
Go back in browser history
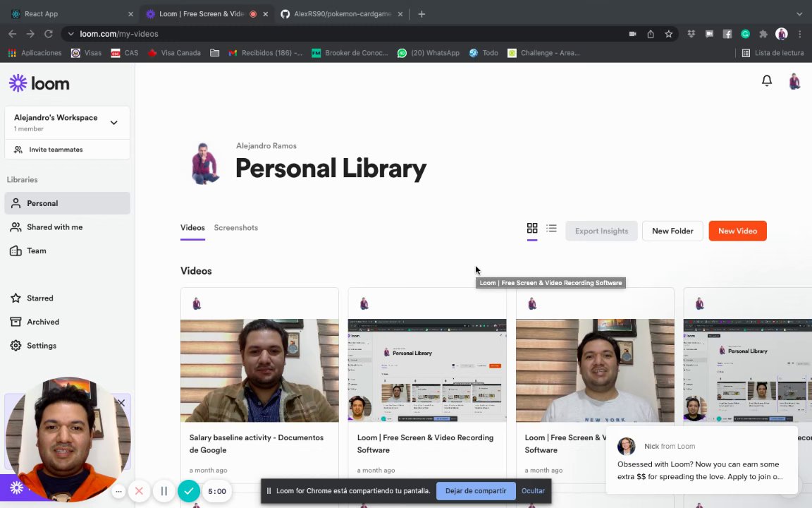[x=13, y=34]
